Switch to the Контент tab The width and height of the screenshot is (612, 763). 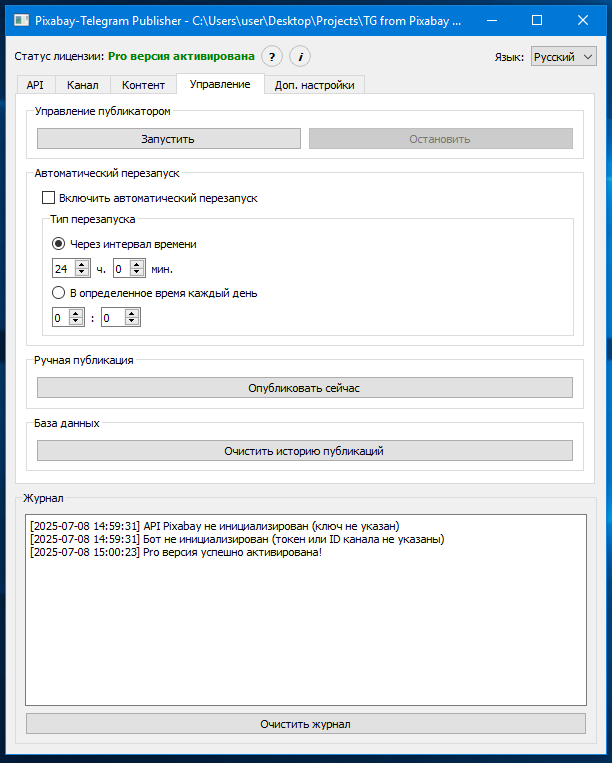coord(144,85)
